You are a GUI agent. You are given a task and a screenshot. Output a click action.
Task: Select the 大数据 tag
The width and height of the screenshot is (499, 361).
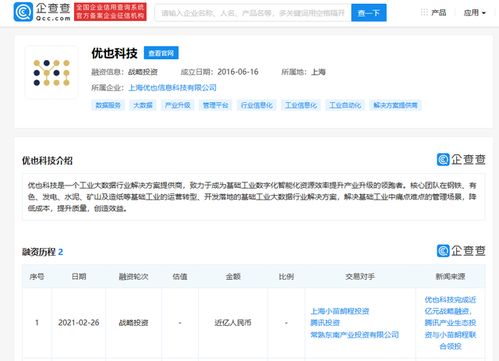tap(143, 105)
